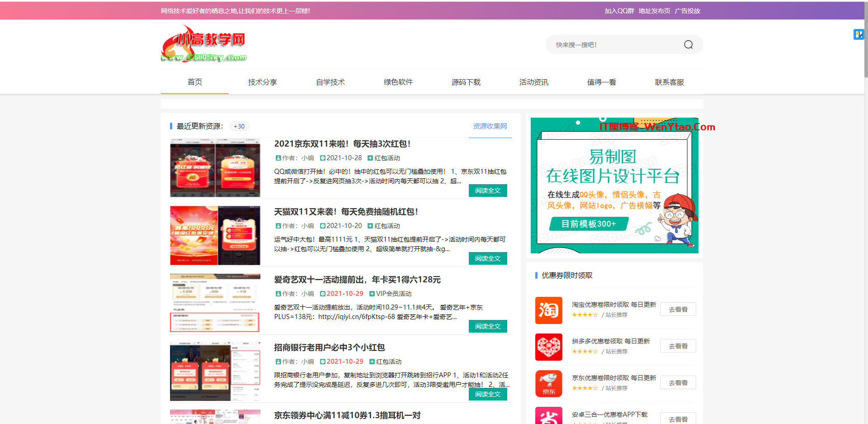868x424 pixels.
Task: Click the 省 coupon app icon
Action: tap(548, 416)
